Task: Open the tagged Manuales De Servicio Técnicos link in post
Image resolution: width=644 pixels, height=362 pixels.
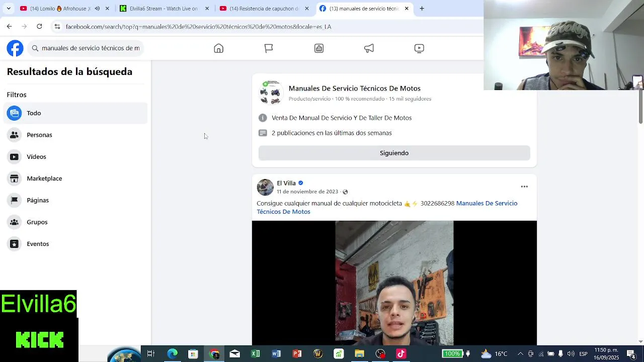Action: click(x=387, y=207)
